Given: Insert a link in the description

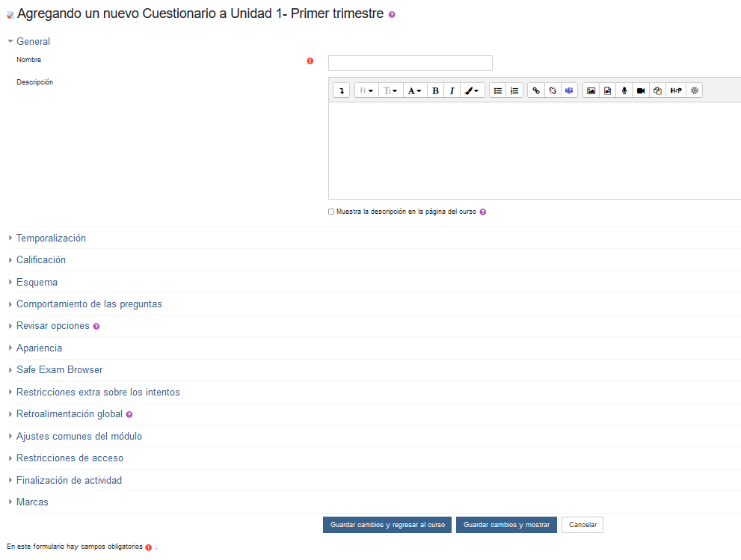Looking at the screenshot, I should (535, 90).
